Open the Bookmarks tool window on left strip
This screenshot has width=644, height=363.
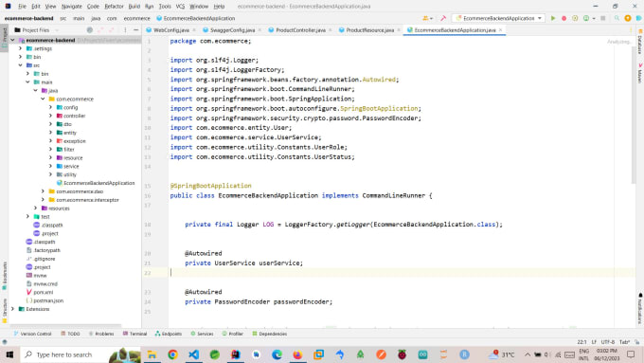pyautogui.click(x=5, y=276)
